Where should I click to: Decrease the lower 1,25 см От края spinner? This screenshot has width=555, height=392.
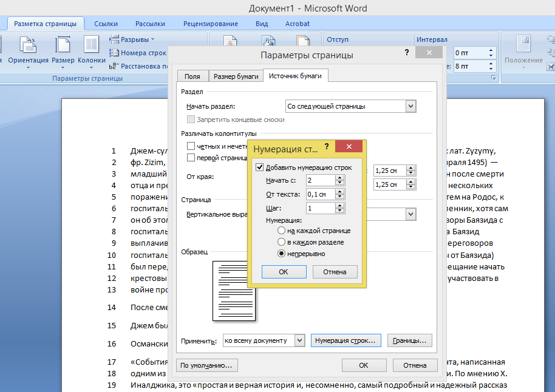tap(410, 187)
